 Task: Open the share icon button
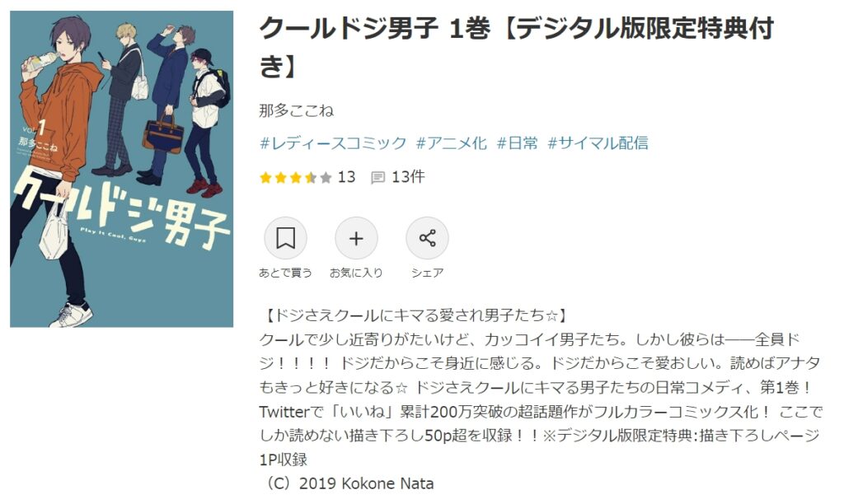point(428,238)
